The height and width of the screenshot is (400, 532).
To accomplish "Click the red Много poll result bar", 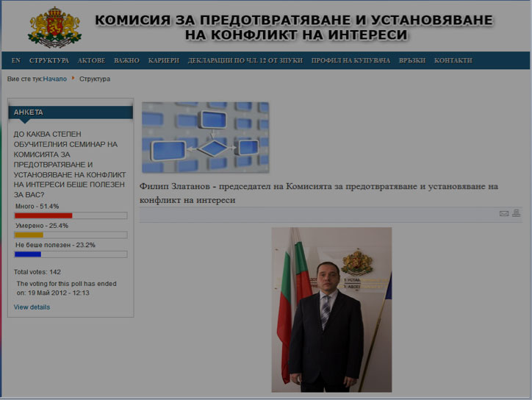I will tap(43, 215).
